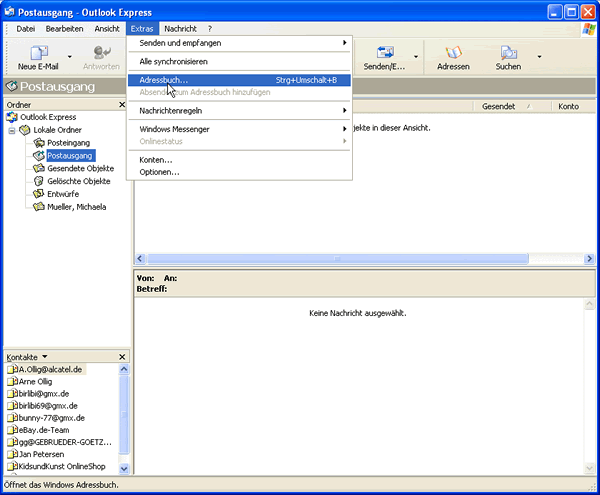This screenshot has width=600, height=495.
Task: Open the Neue E-Mail dropdown arrow
Action: pyautogui.click(x=70, y=57)
